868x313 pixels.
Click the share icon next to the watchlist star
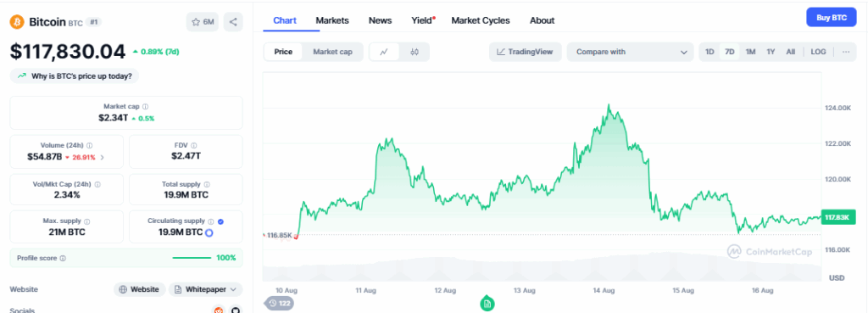(x=233, y=22)
